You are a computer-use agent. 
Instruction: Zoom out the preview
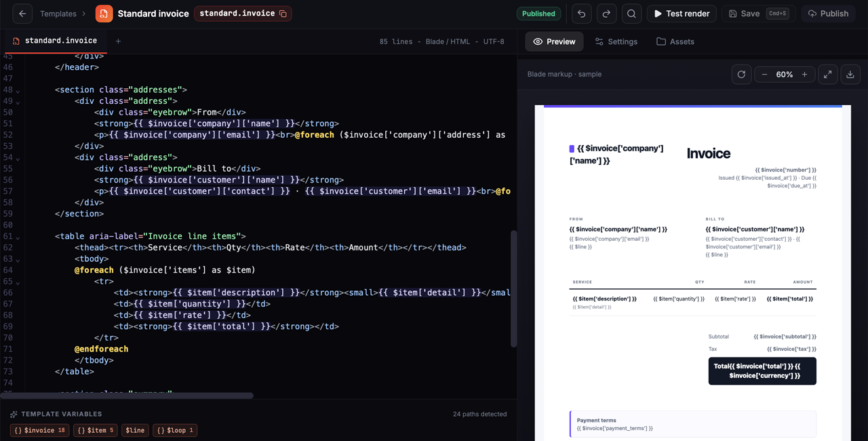[x=764, y=75]
